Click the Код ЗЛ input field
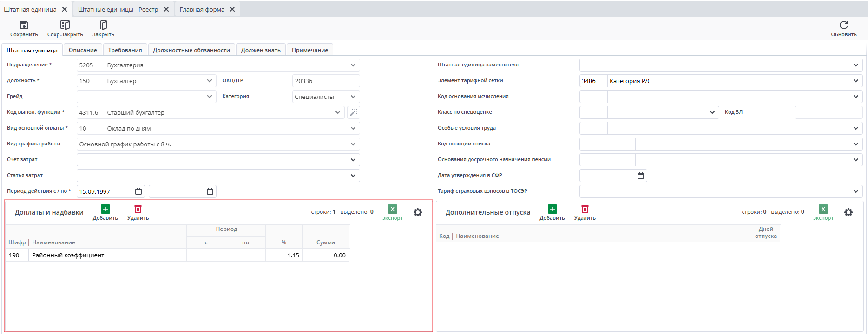The height and width of the screenshot is (334, 868). click(x=829, y=112)
